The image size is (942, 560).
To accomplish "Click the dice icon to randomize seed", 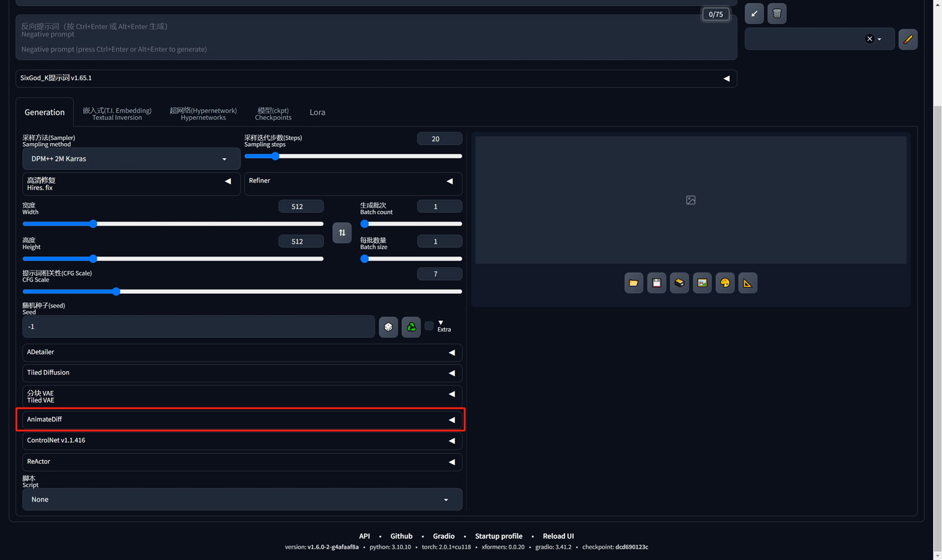I will (x=388, y=326).
